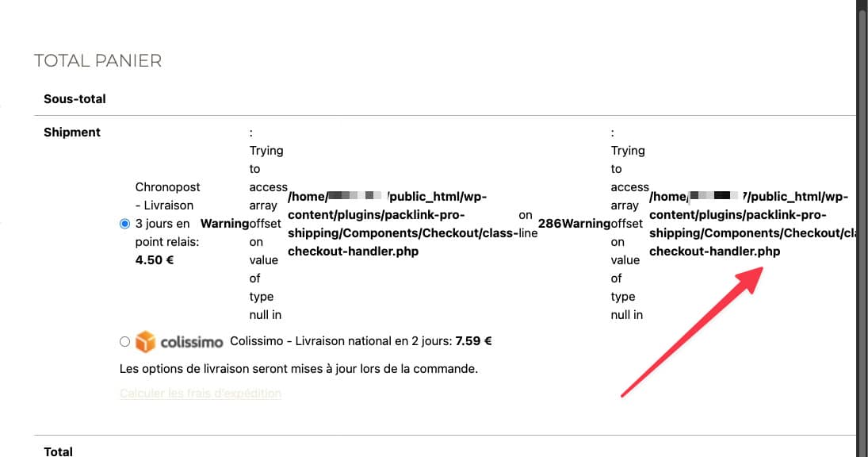The image size is (868, 457).
Task: Open the 'Calculer les frais d'expédition' link
Action: pos(201,394)
